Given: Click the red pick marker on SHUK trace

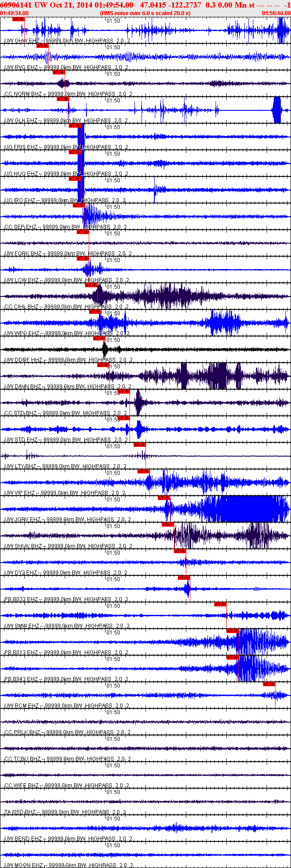Looking at the screenshot, I should point(168,524).
